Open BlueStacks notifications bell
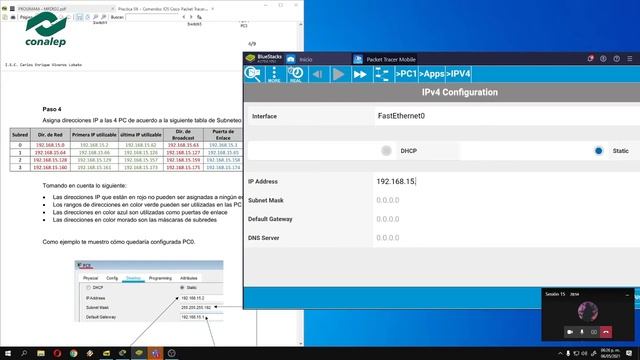This screenshot has height=360, width=640. coord(590,59)
